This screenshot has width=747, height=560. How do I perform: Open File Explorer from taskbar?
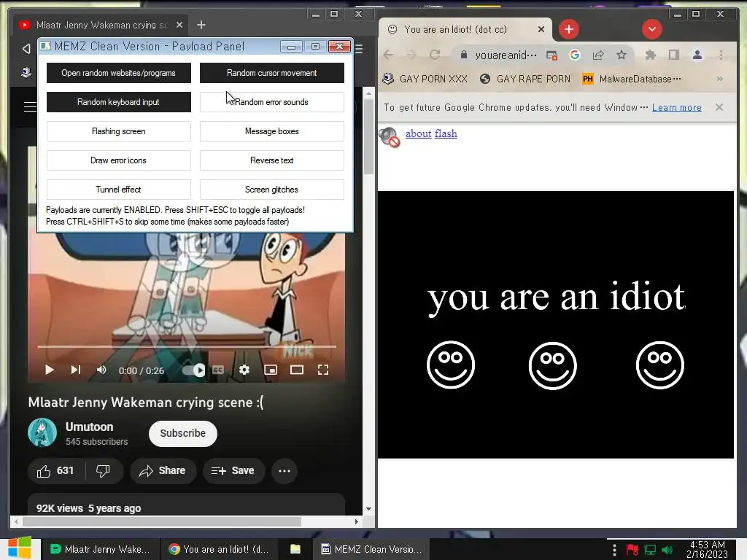(295, 549)
